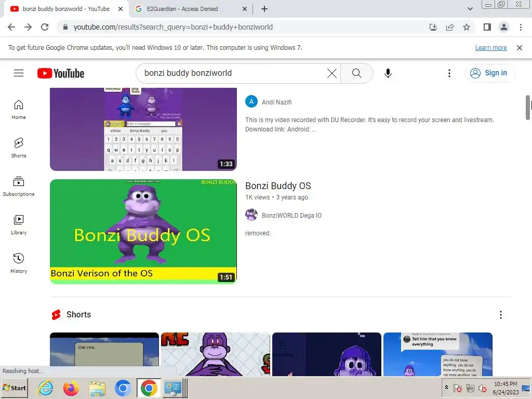Click the description 'removed.'
The width and height of the screenshot is (532, 399).
click(x=258, y=233)
